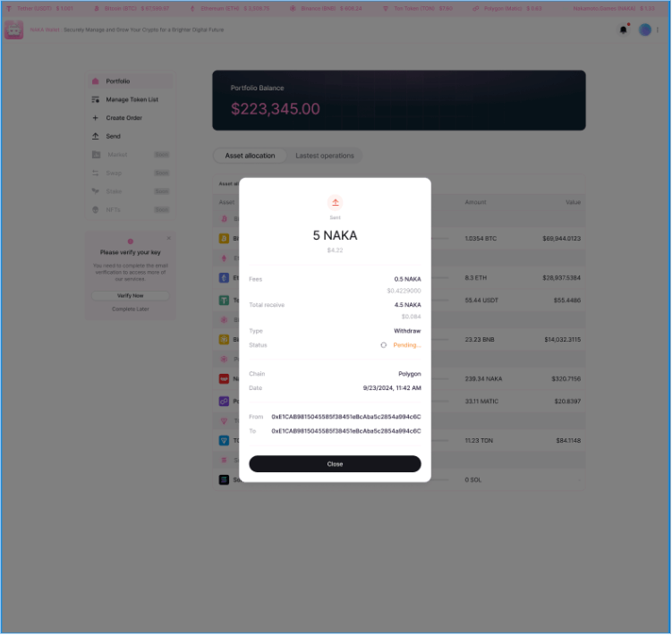Screen dimensions: 672x635
Task: Select the Asset allocation tab
Action: [x=250, y=156]
